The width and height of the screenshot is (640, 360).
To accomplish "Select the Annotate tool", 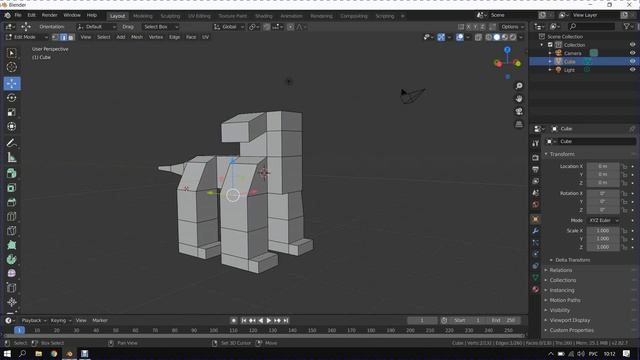I will point(11,143).
